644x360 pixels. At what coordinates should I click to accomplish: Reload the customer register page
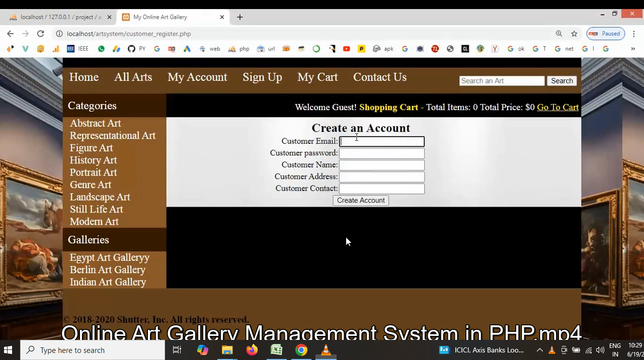[40, 34]
